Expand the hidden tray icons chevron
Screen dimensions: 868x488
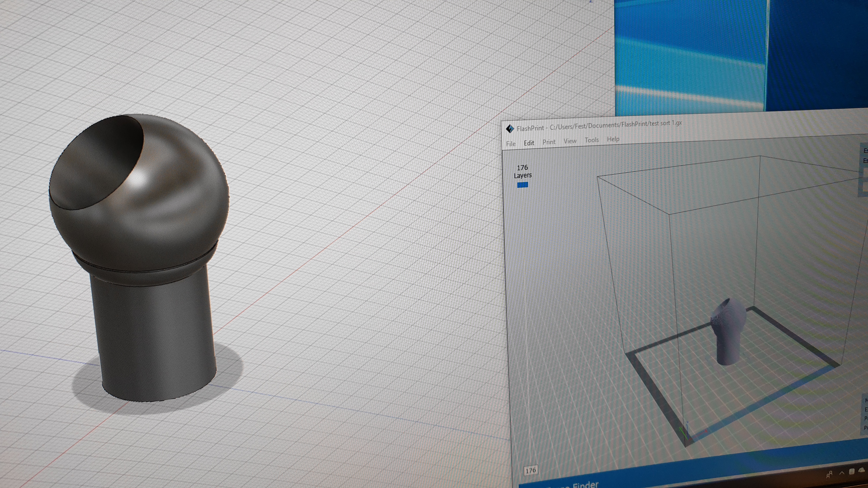[x=841, y=473]
